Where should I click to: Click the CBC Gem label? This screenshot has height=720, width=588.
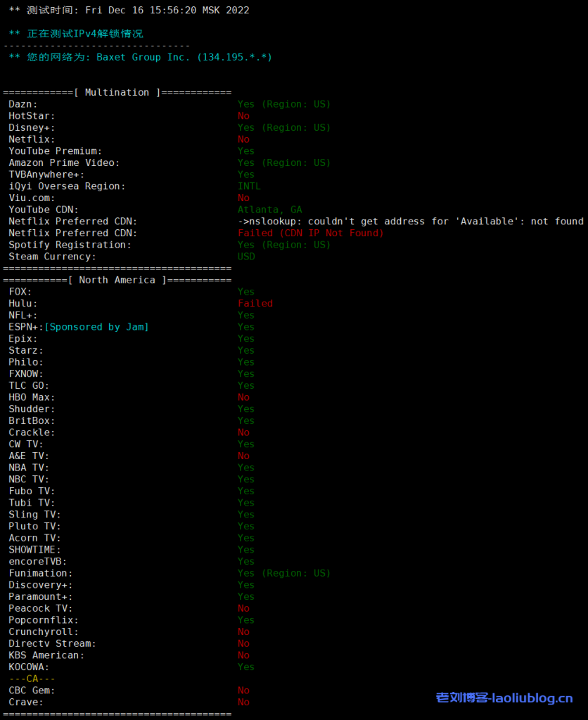(x=32, y=690)
